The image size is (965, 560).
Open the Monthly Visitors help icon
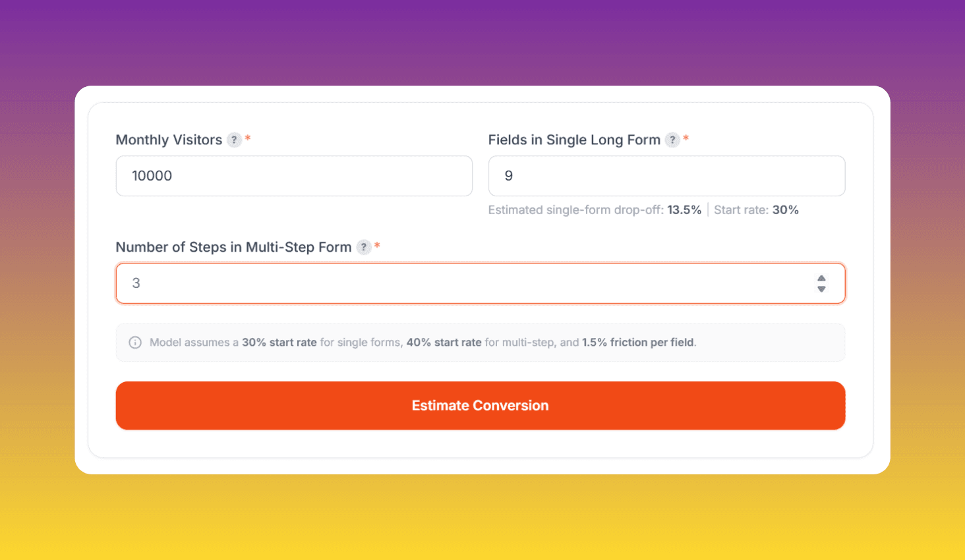click(x=235, y=140)
